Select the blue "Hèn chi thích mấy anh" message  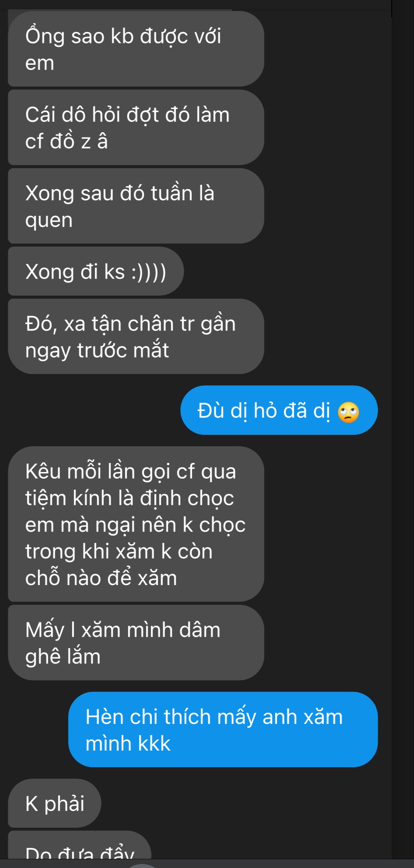[x=223, y=730]
